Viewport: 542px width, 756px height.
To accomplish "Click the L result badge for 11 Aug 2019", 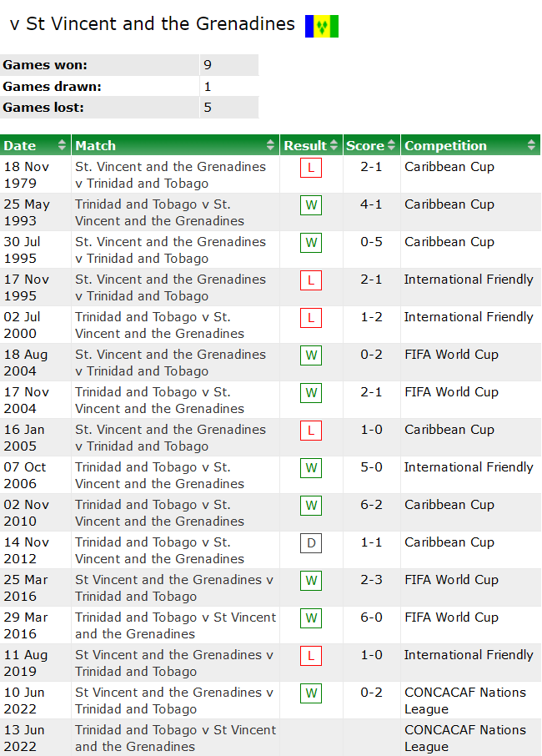I will click(311, 656).
